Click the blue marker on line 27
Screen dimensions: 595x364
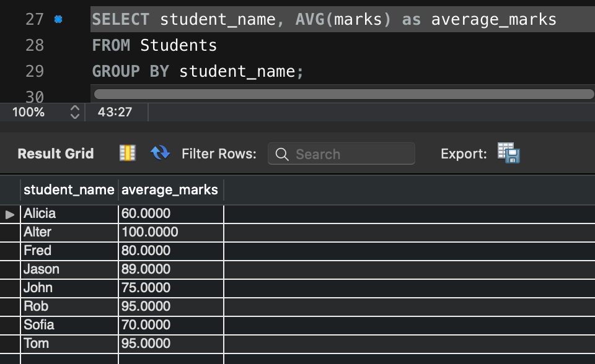[x=58, y=19]
